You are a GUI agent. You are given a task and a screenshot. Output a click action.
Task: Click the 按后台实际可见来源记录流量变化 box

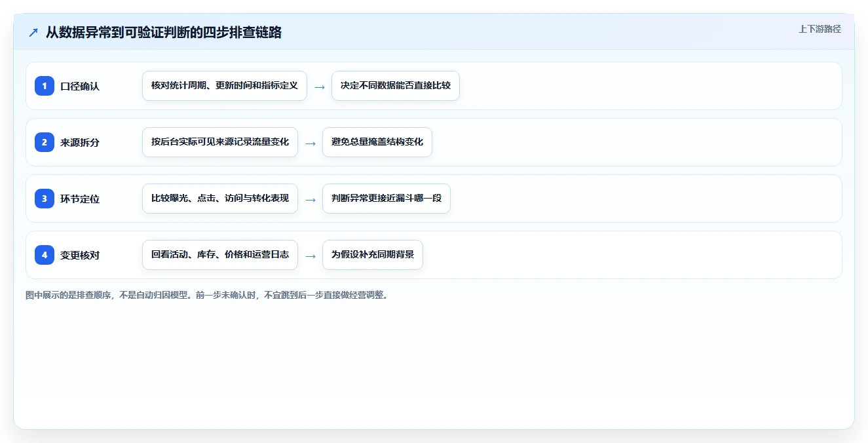coord(220,142)
